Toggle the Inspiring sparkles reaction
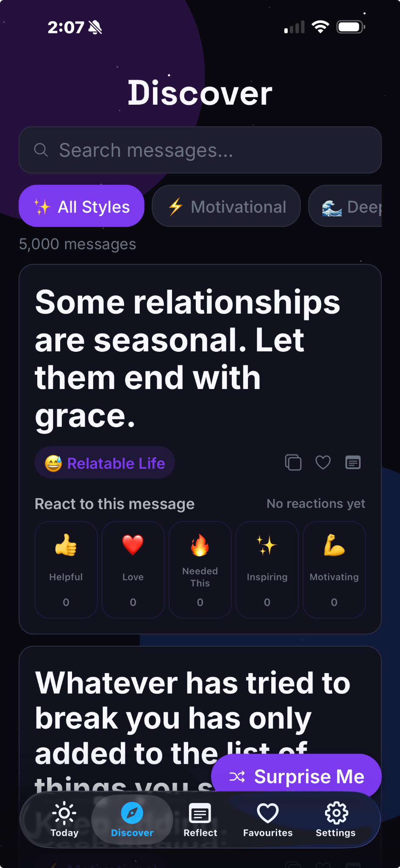Screen dimensions: 400x868 (x=267, y=570)
